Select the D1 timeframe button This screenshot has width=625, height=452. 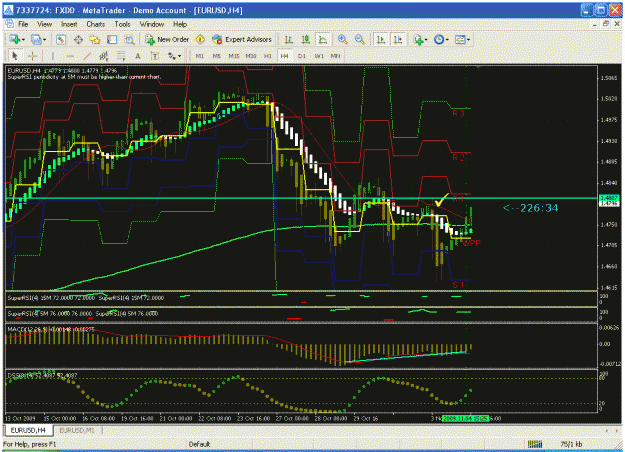(x=302, y=56)
